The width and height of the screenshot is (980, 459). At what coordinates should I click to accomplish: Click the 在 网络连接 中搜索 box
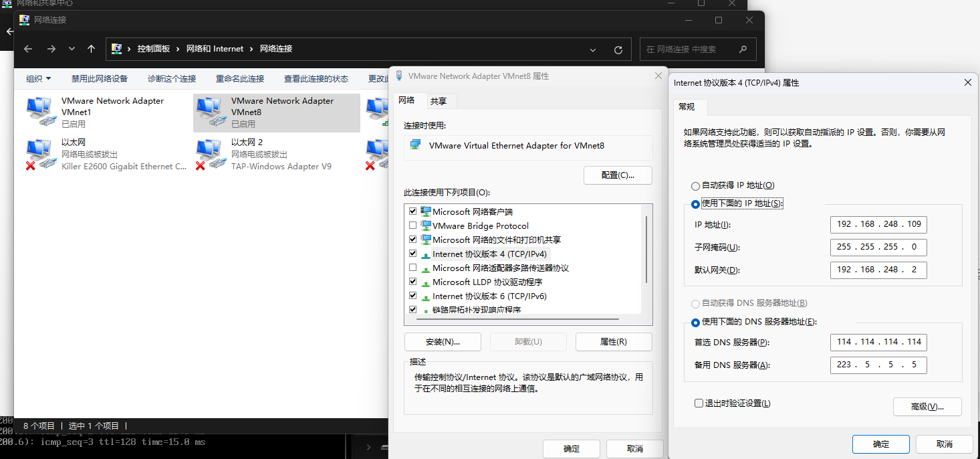pos(698,50)
